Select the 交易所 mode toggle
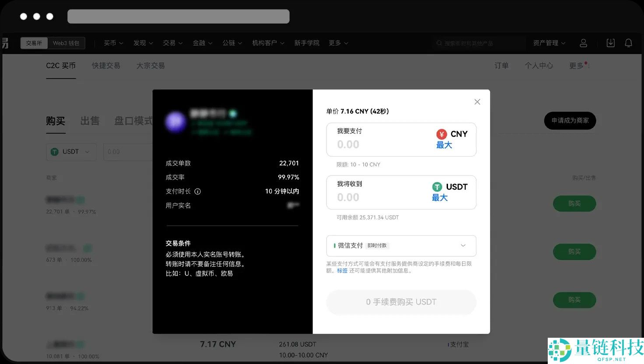Image resolution: width=644 pixels, height=364 pixels. pyautogui.click(x=34, y=43)
